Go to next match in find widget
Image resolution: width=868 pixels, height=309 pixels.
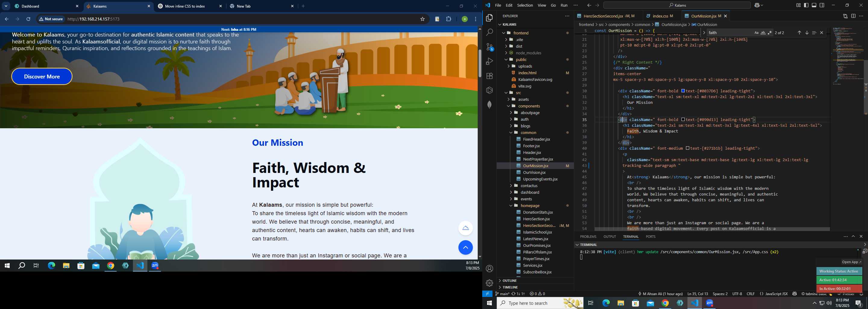tap(807, 33)
